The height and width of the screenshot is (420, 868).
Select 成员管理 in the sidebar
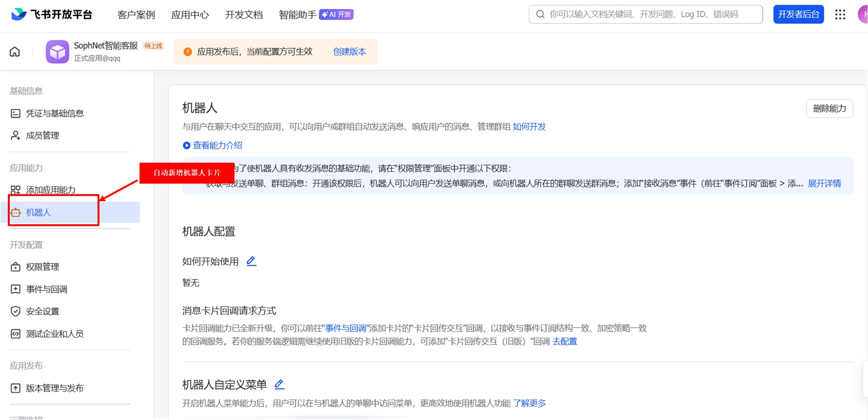[x=42, y=135]
